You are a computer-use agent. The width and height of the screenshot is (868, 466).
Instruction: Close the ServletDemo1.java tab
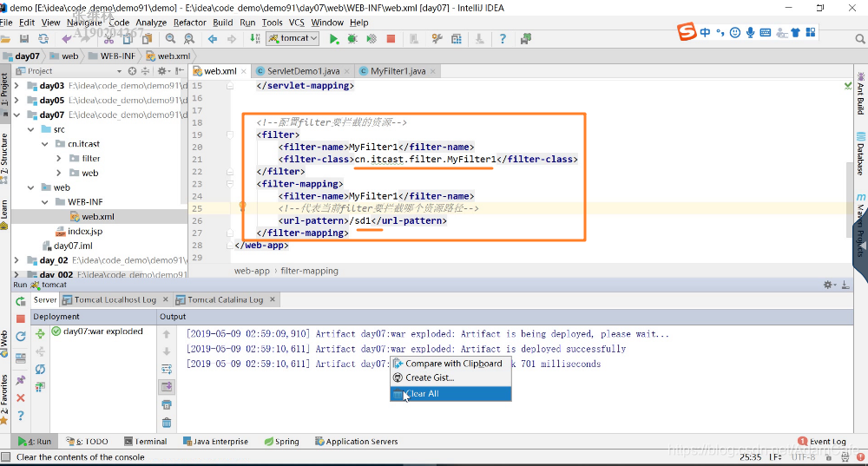pyautogui.click(x=346, y=71)
